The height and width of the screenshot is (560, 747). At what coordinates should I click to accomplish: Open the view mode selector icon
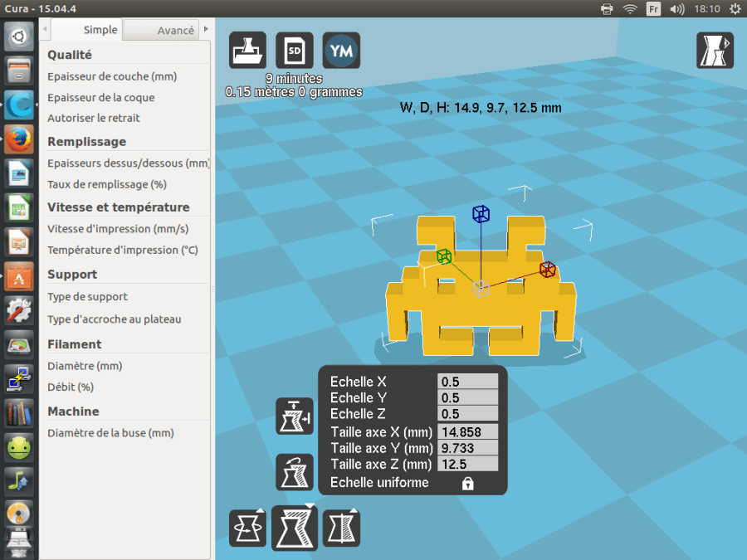coord(715,51)
